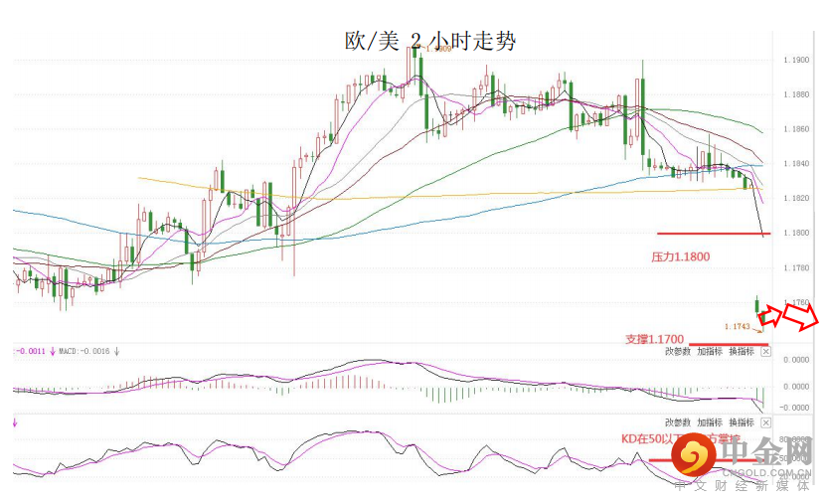Image resolution: width=827 pixels, height=504 pixels.
Task: Click the 1.1860 price axis label
Action: pyautogui.click(x=796, y=129)
